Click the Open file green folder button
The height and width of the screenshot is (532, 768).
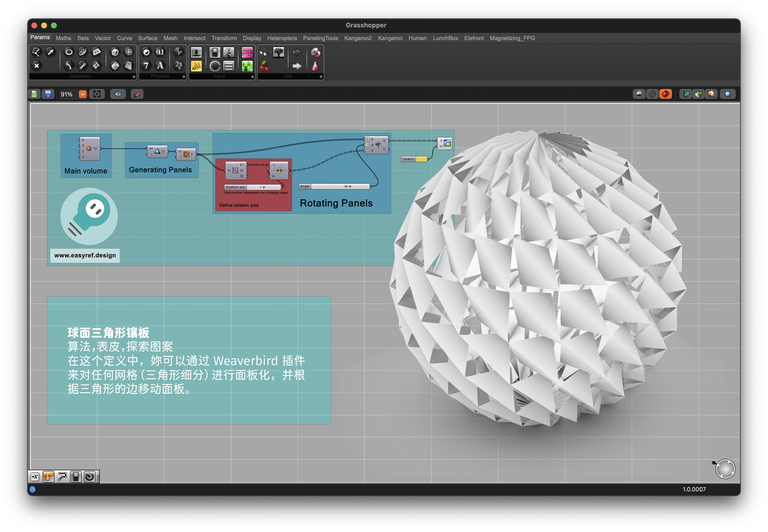pyautogui.click(x=34, y=94)
